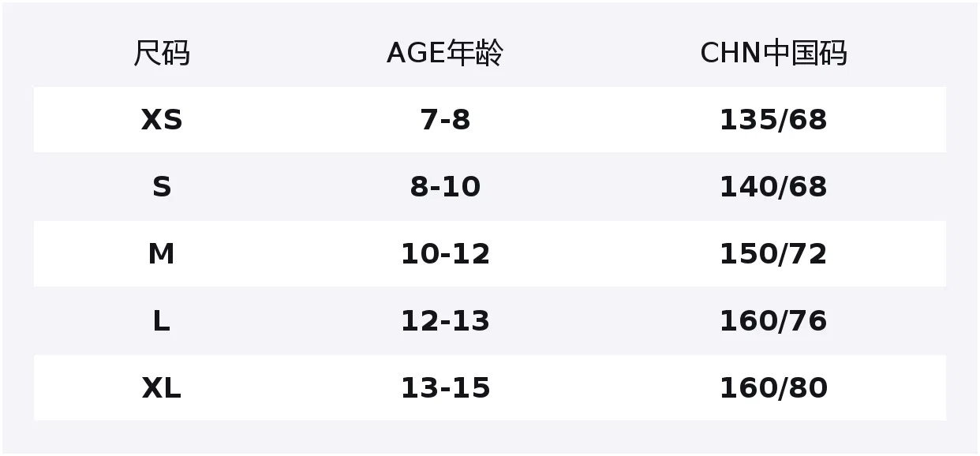
Task: Click the CHN中国码 column header
Action: pos(773,54)
